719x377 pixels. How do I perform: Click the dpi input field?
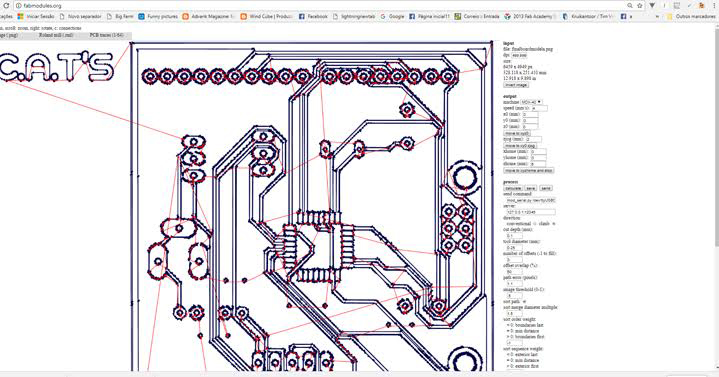(520, 55)
